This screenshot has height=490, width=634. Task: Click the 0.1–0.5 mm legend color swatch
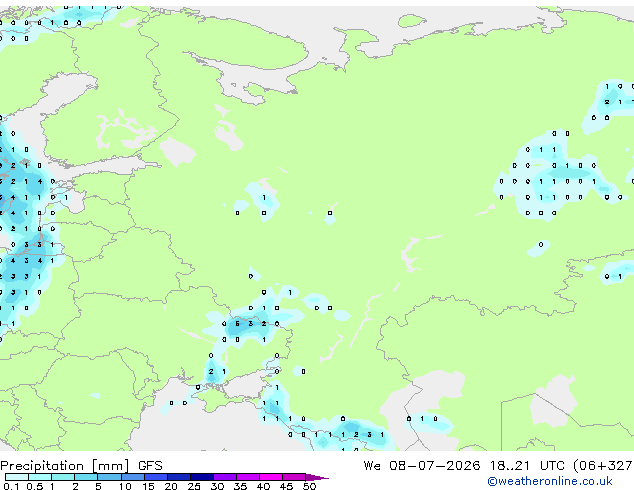[17, 477]
